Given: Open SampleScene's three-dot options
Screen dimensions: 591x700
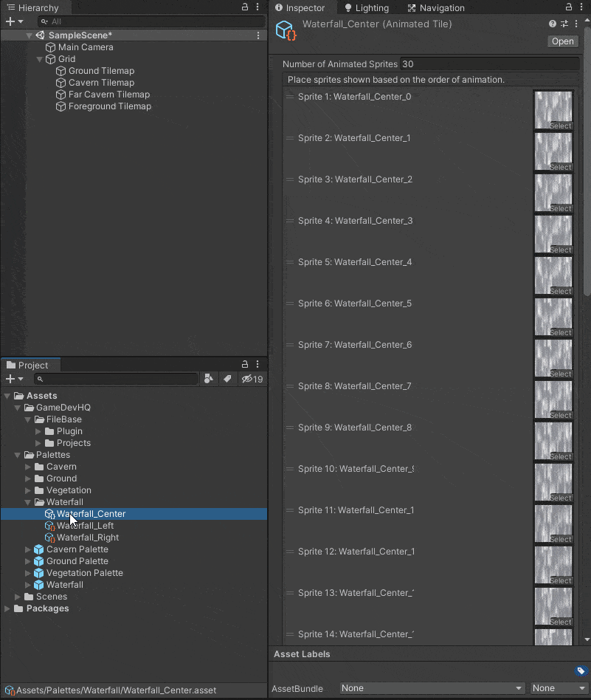Looking at the screenshot, I should click(x=258, y=35).
